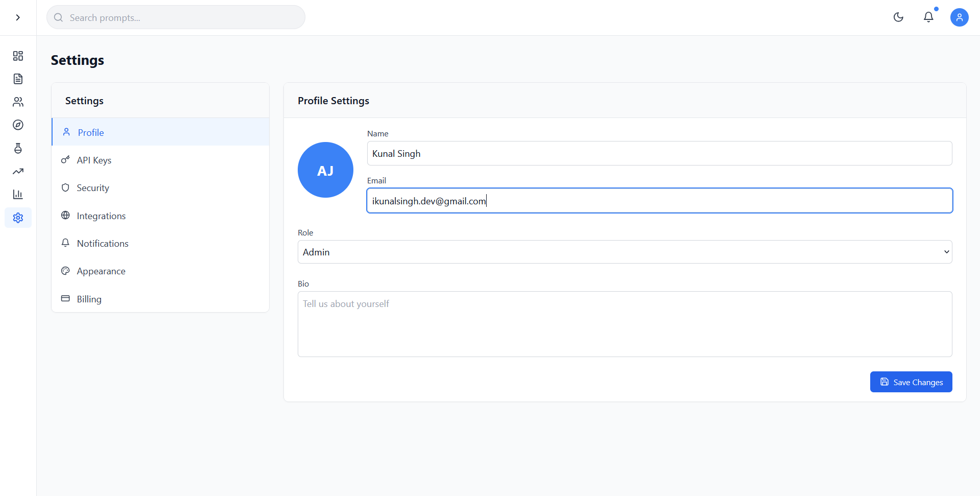Open the dashboard grid icon in sidebar
The width and height of the screenshot is (980, 496).
click(x=18, y=56)
